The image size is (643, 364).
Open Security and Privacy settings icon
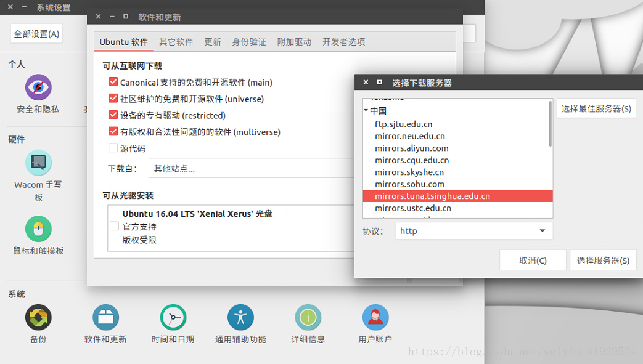pyautogui.click(x=38, y=87)
